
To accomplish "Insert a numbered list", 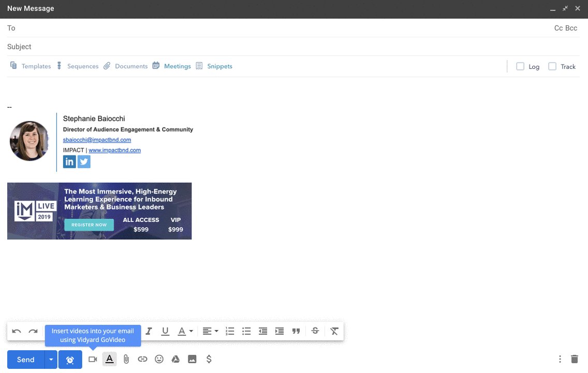I will 230,332.
